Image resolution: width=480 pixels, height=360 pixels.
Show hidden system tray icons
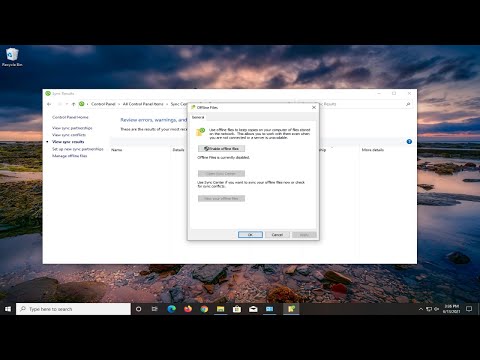click(421, 309)
